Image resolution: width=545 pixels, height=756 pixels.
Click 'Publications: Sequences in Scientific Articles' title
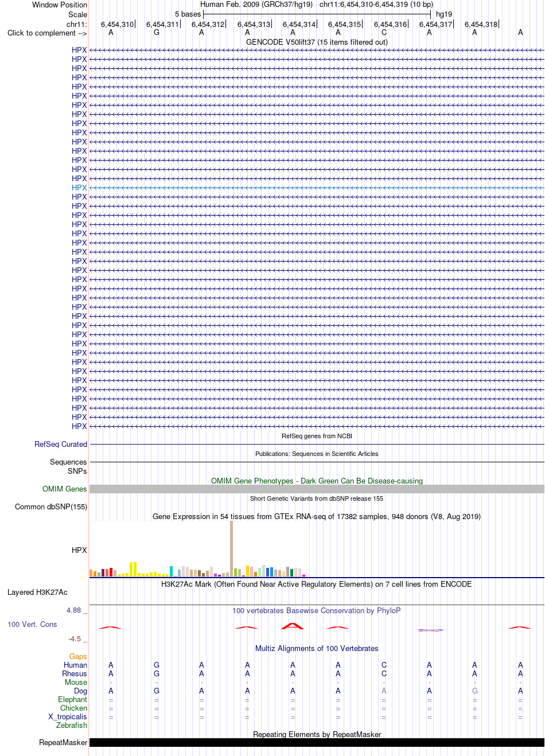317,454
